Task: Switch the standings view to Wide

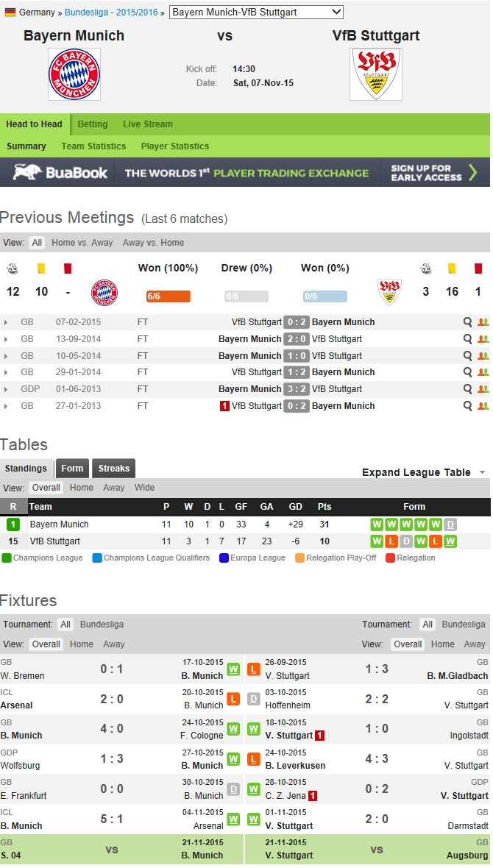Action: coord(144,488)
